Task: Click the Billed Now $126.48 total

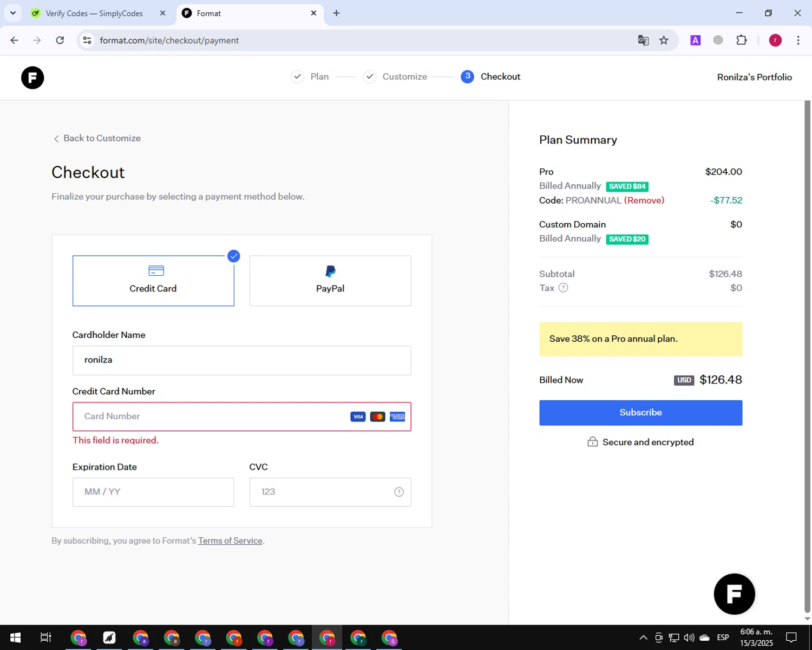Action: 721,380
